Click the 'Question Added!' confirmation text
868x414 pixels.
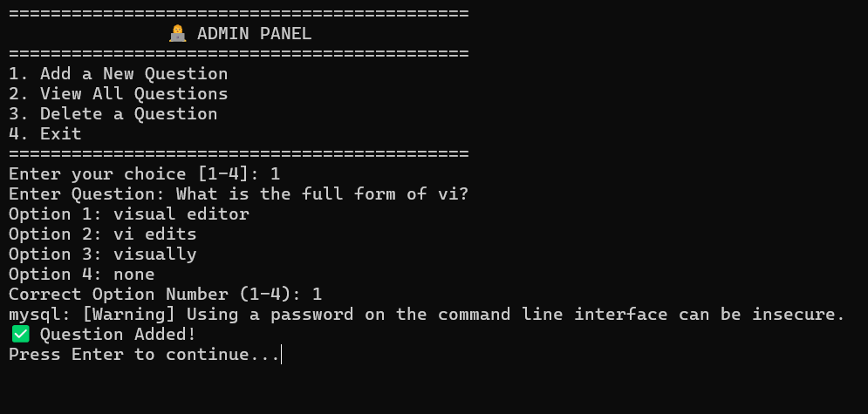(x=118, y=335)
